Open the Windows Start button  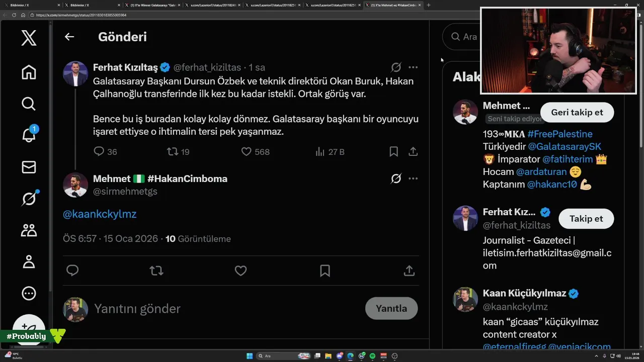[250, 356]
